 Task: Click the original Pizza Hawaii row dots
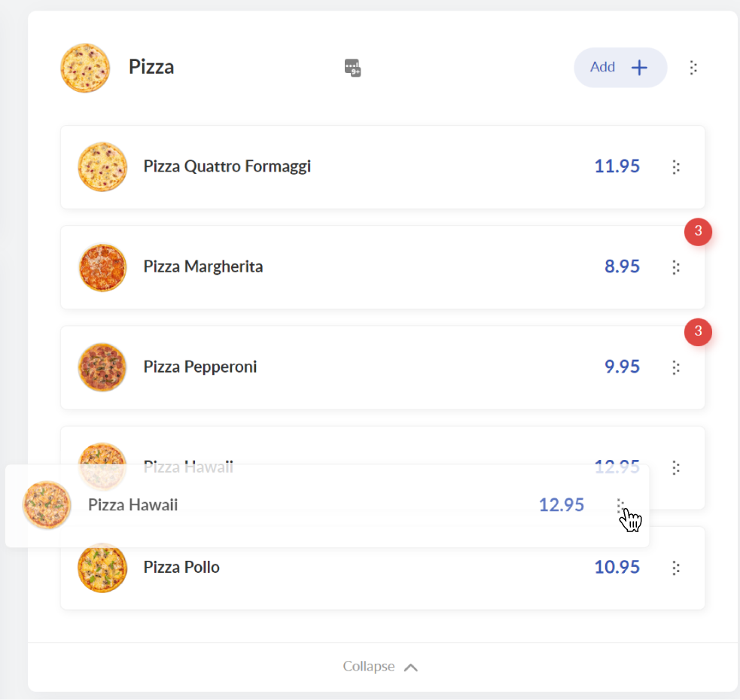[x=676, y=467]
